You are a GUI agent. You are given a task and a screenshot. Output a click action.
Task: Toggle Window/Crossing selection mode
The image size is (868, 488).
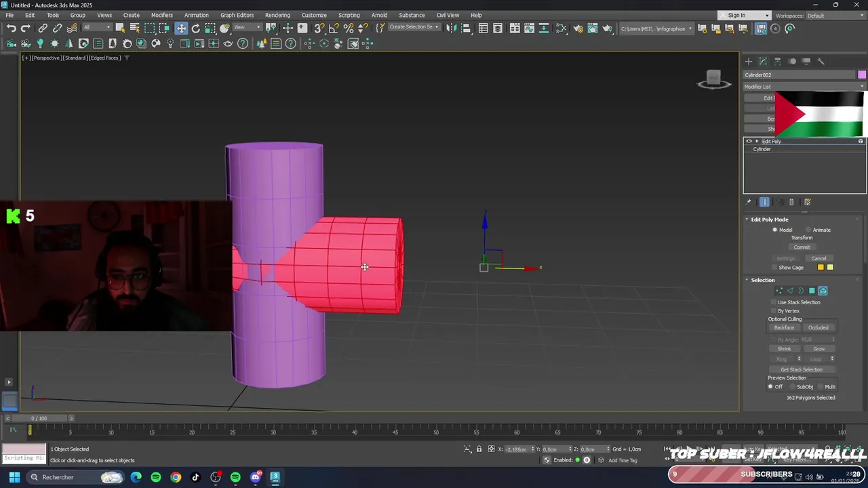(x=163, y=28)
